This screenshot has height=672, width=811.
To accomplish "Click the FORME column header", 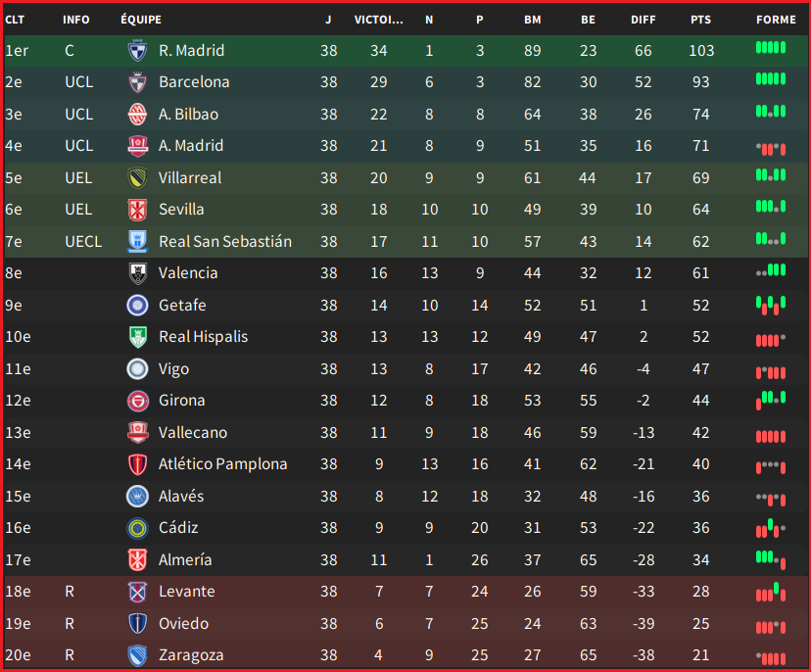I will [x=776, y=20].
